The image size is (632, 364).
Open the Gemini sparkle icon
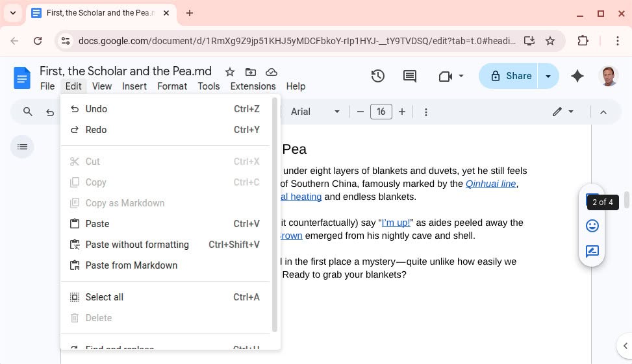coord(577,76)
